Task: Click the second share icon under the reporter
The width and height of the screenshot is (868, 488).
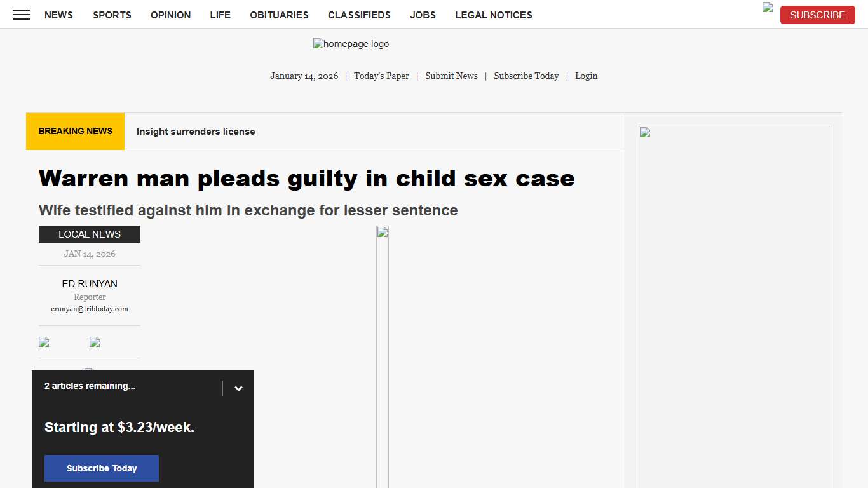Action: coord(94,342)
